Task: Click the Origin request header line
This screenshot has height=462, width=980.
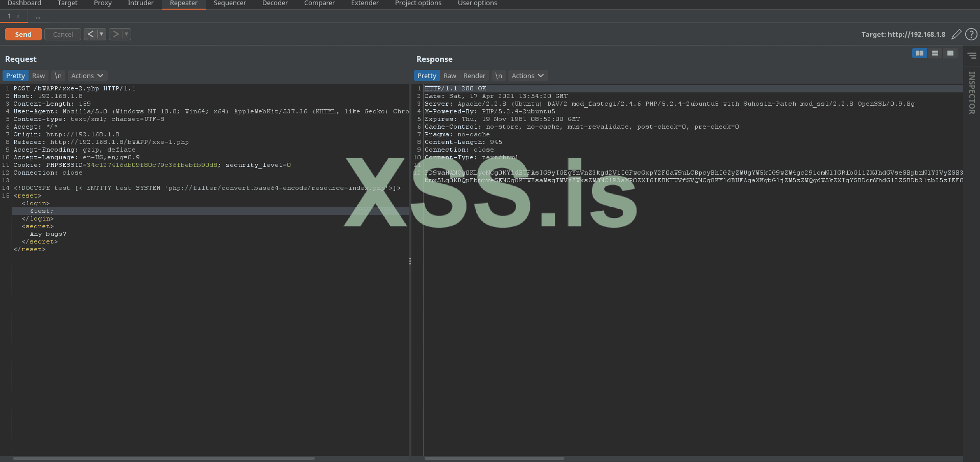Action: pos(66,135)
